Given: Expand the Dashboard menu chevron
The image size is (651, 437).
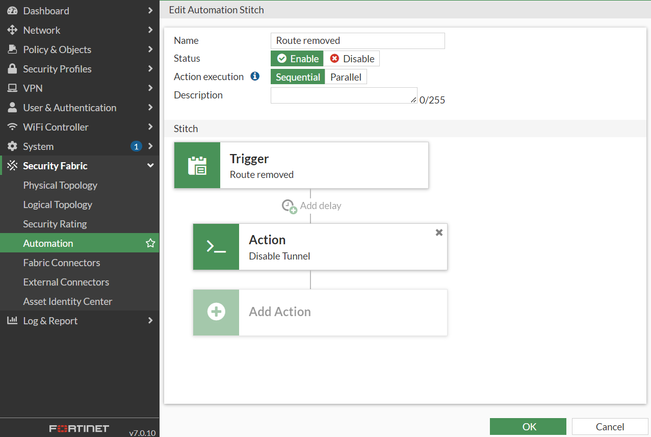Looking at the screenshot, I should (150, 11).
